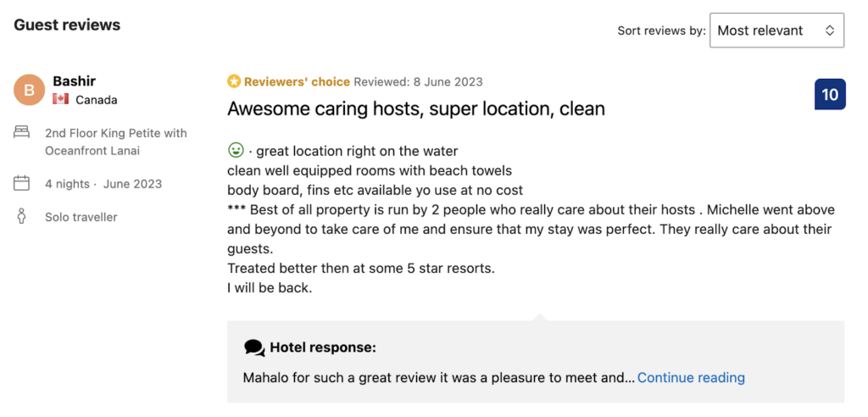Image resolution: width=868 pixels, height=417 pixels.
Task: Click the review title about awesome caring hosts
Action: pyautogui.click(x=416, y=108)
